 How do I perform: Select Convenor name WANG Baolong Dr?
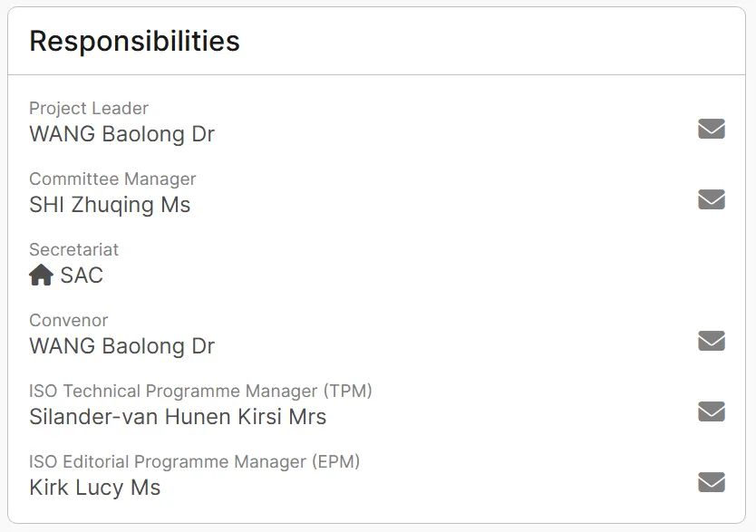[x=121, y=346]
